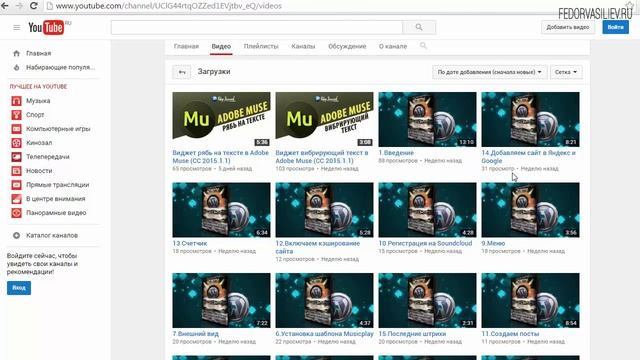Open video link 13.Счетчик
This screenshot has height=360, width=640.
189,243
